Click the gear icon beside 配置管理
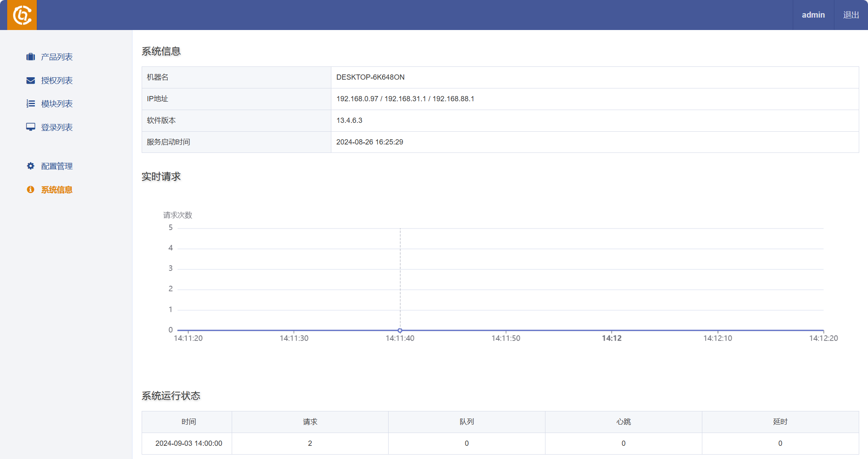The height and width of the screenshot is (459, 868). click(x=30, y=166)
